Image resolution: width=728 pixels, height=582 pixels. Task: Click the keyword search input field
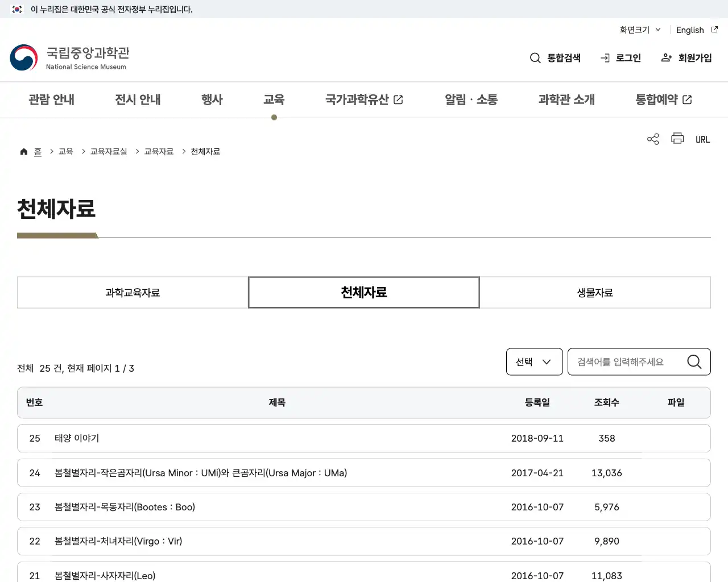626,361
